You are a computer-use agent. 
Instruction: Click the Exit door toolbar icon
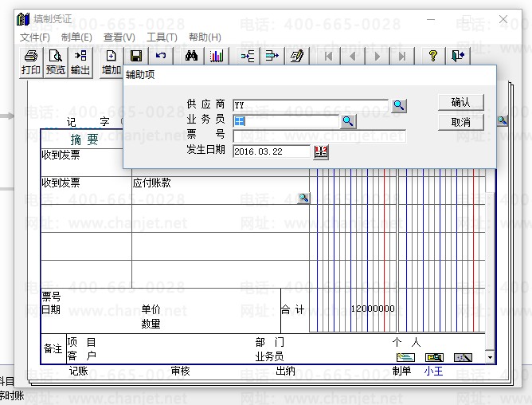click(x=458, y=56)
